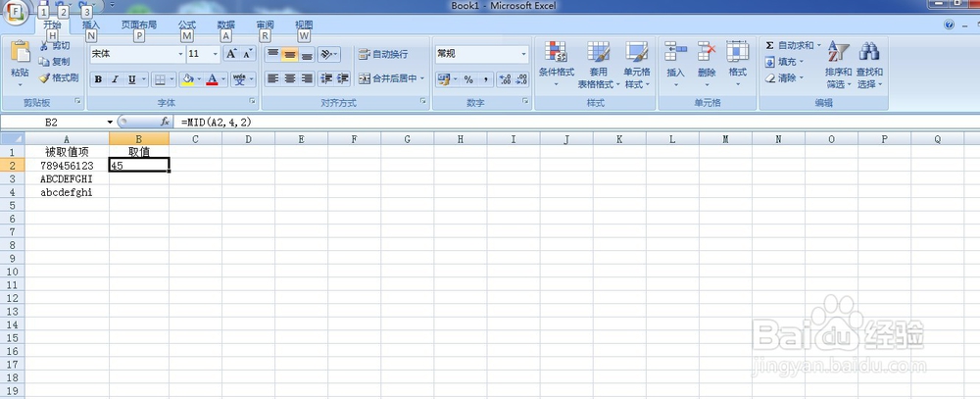The width and height of the screenshot is (980, 399).
Task: Apply yellow fill color with paint bucket
Action: (187, 79)
